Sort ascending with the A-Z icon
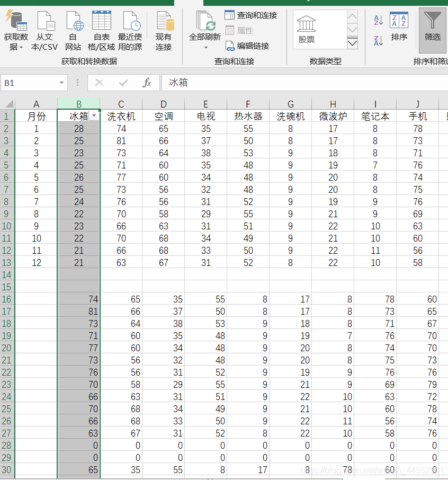The width and height of the screenshot is (448, 480). [378, 21]
